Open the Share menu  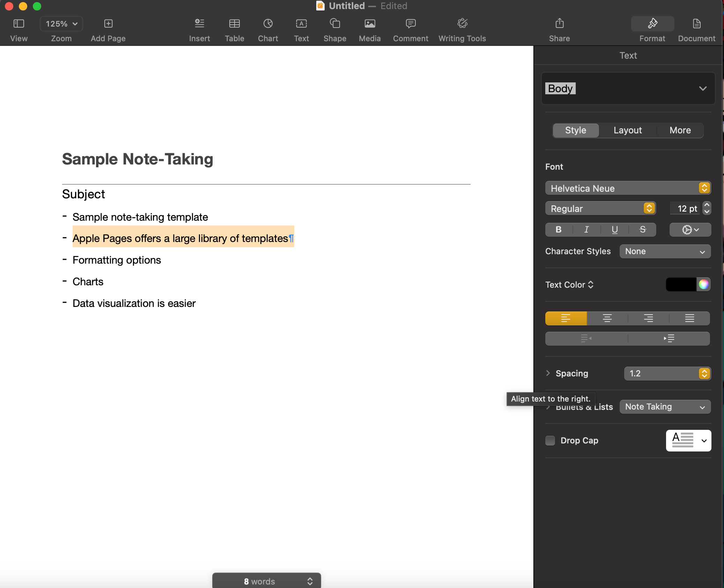[559, 23]
